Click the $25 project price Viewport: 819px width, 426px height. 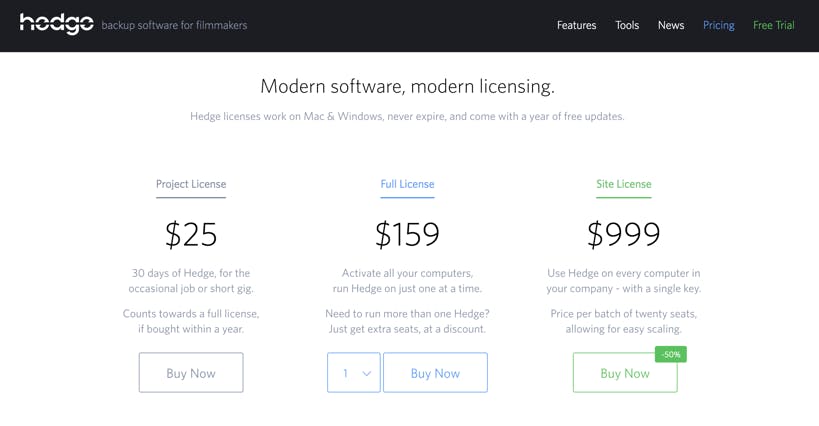[191, 234]
